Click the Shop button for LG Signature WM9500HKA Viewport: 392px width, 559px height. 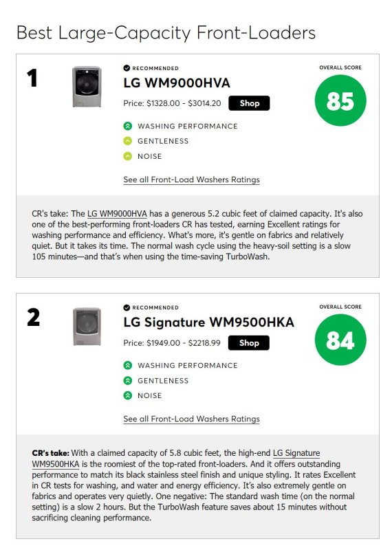[x=249, y=343]
